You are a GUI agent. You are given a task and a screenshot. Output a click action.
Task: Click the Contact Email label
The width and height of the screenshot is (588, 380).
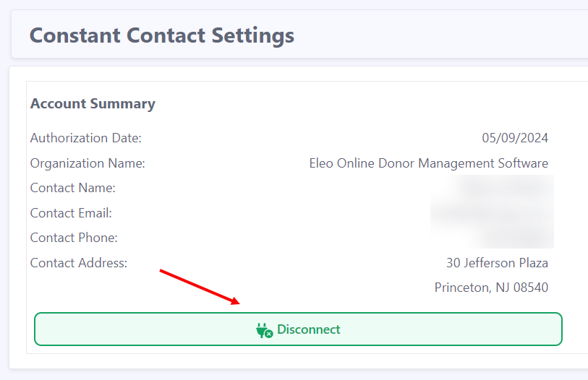(x=71, y=213)
